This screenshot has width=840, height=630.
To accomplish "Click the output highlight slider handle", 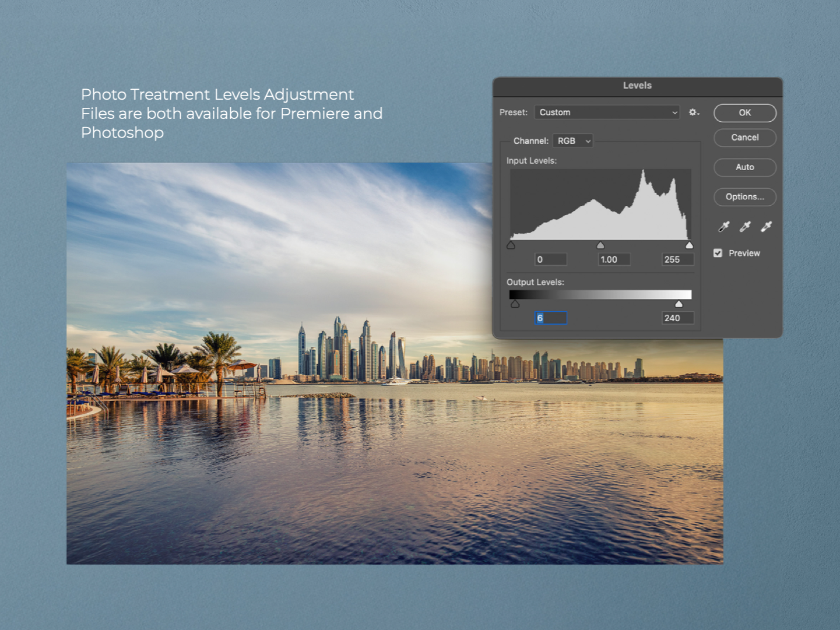I will (679, 304).
